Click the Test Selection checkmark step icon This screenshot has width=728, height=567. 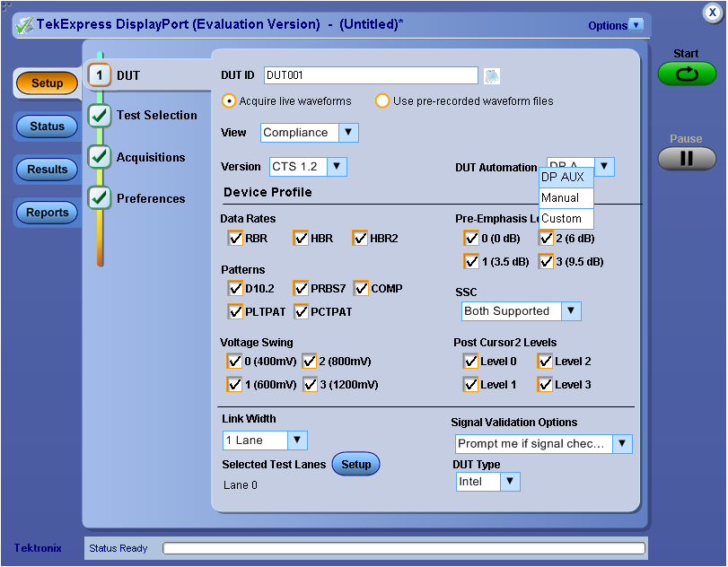[x=100, y=116]
